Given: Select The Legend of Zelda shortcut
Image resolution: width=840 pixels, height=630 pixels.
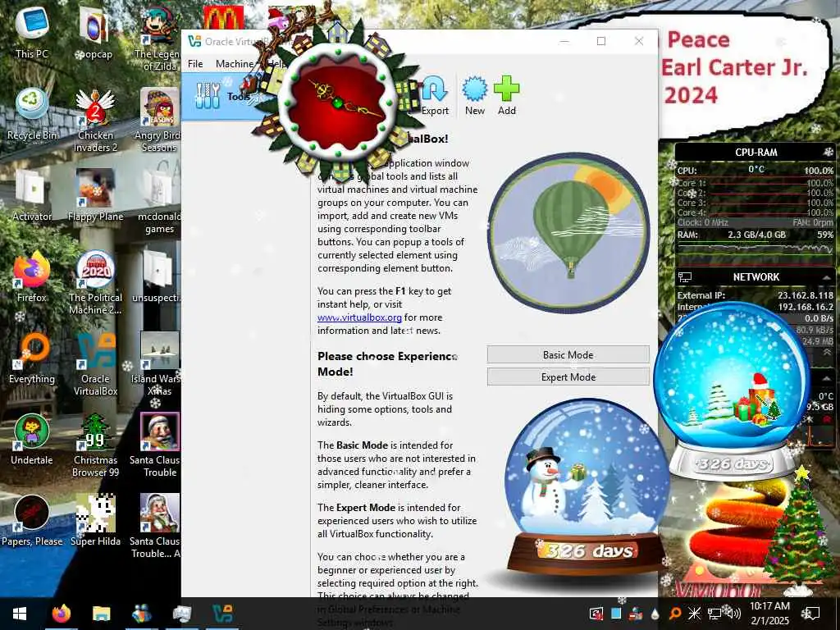Looking at the screenshot, I should (158, 38).
